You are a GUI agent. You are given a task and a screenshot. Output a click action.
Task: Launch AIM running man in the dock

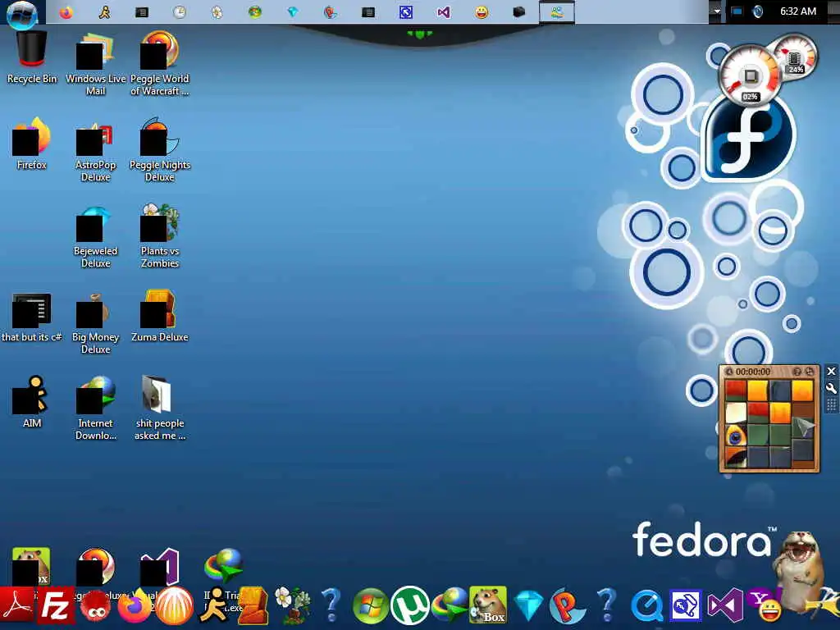click(x=214, y=605)
